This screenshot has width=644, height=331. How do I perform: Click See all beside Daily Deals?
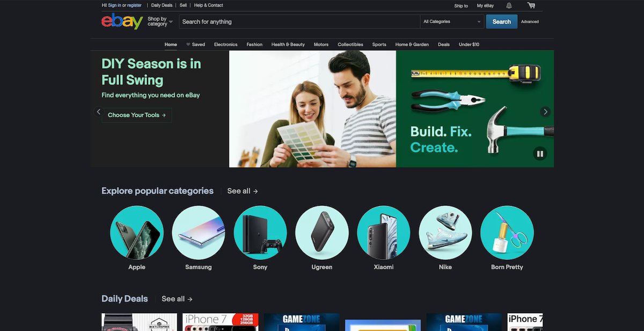tap(177, 299)
